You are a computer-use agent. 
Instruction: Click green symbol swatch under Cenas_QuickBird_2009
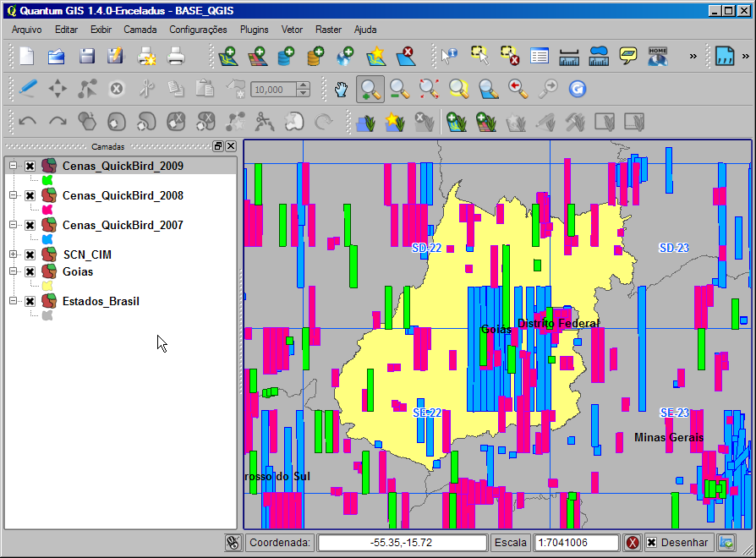(47, 180)
